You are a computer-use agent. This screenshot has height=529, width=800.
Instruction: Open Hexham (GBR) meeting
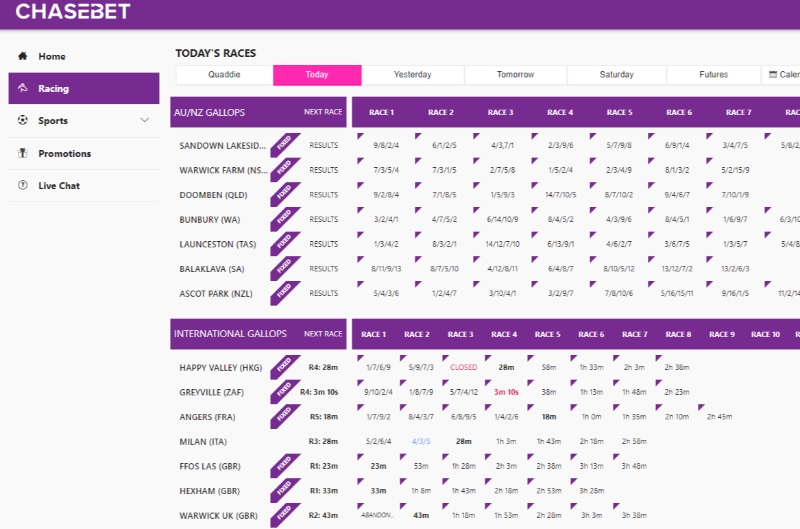click(x=210, y=491)
